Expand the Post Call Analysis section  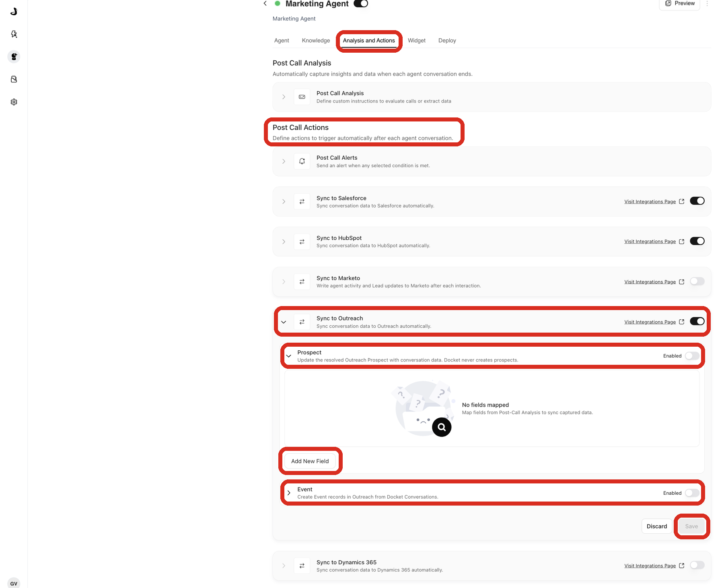[x=284, y=97]
